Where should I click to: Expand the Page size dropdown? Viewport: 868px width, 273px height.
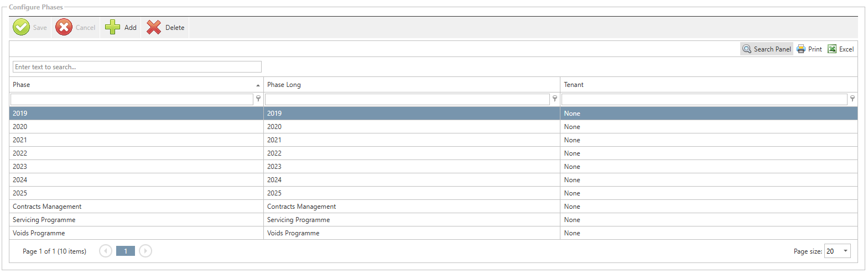tap(845, 251)
